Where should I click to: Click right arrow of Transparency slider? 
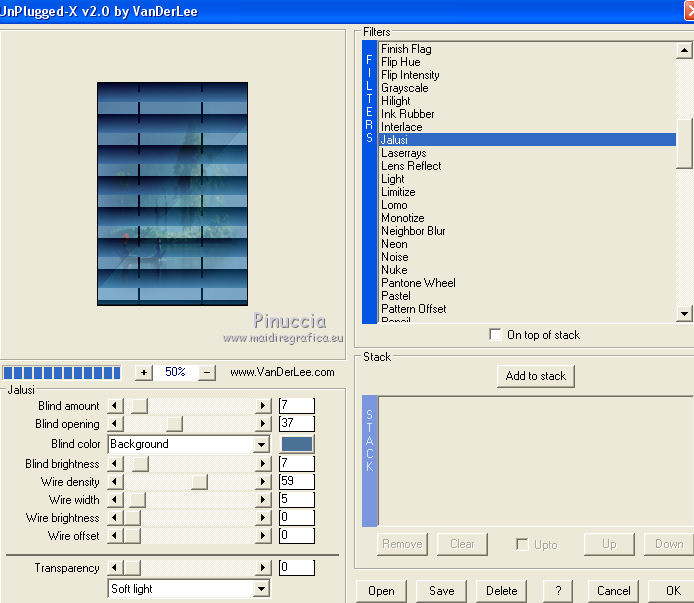point(263,568)
